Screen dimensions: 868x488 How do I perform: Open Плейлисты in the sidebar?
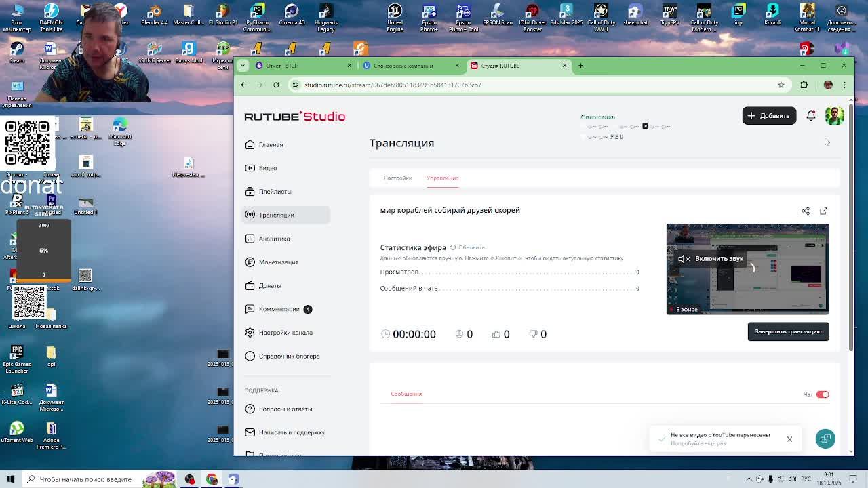click(268, 192)
